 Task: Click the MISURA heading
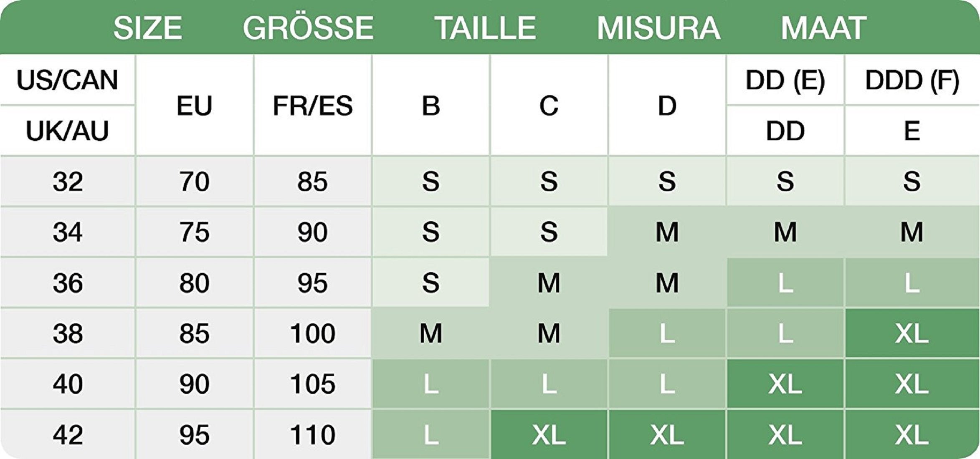[x=658, y=28]
